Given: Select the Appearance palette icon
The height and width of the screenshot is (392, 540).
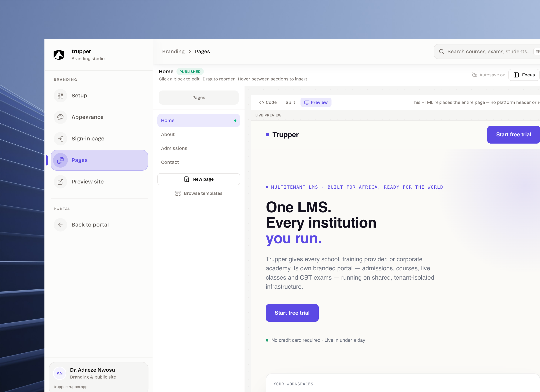Looking at the screenshot, I should (x=61, y=117).
